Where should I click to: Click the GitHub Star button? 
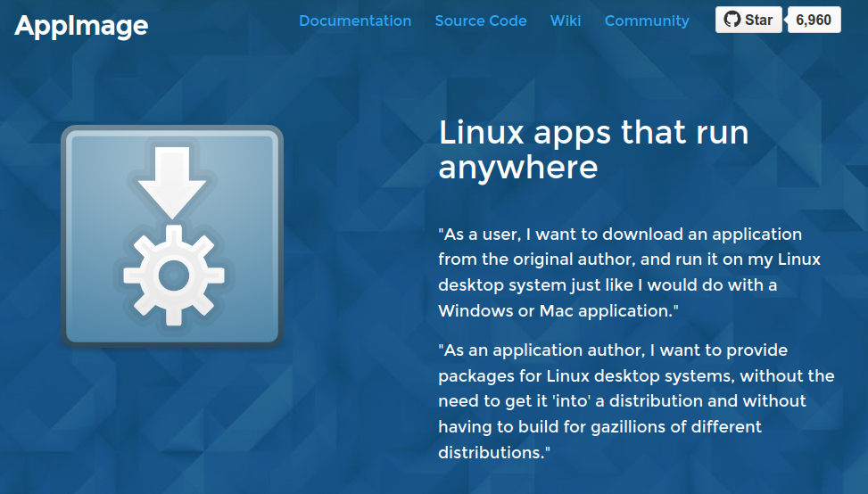click(x=748, y=20)
